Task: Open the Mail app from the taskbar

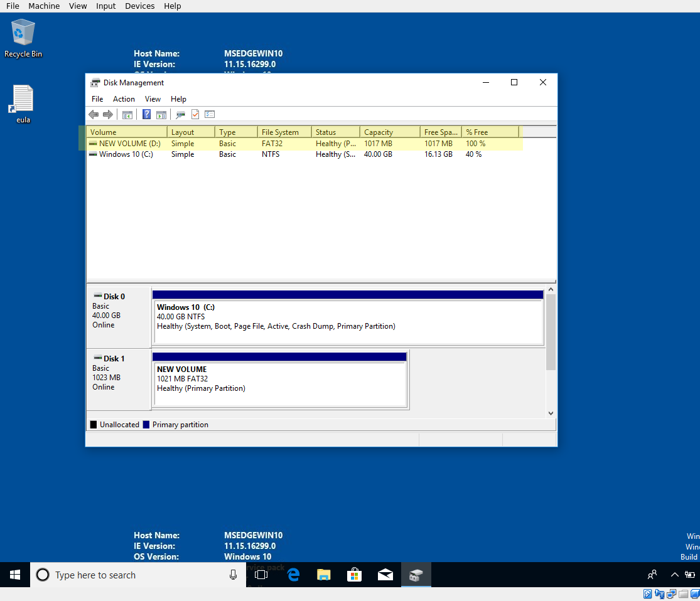Action: tap(385, 575)
